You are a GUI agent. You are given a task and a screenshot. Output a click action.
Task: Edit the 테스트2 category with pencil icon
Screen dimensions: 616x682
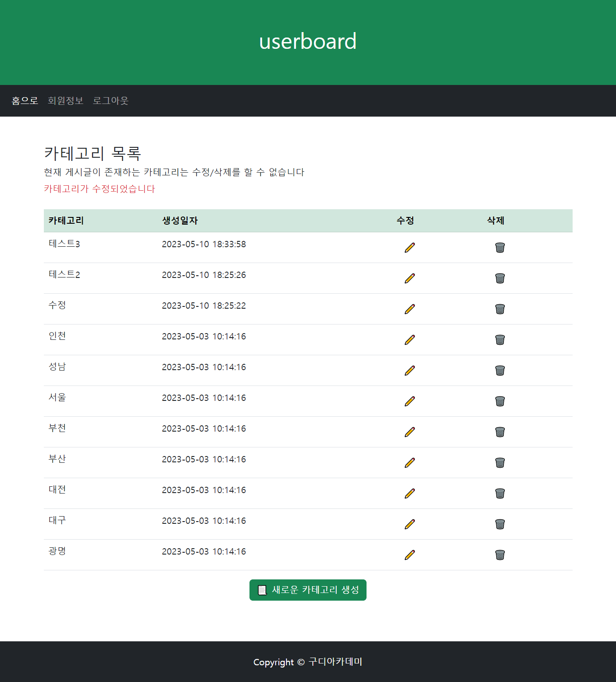click(409, 278)
